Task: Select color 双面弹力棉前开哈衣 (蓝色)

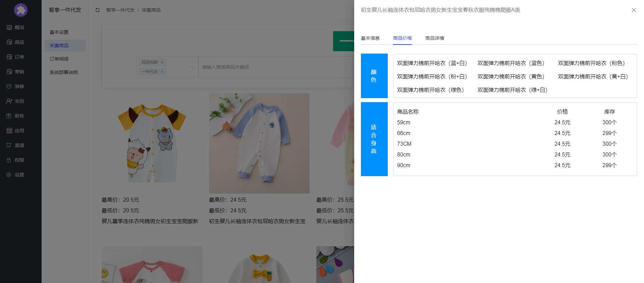Action: coord(511,63)
